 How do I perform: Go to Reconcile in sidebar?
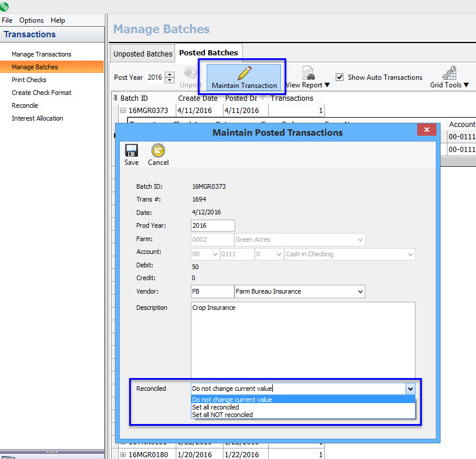pos(25,105)
